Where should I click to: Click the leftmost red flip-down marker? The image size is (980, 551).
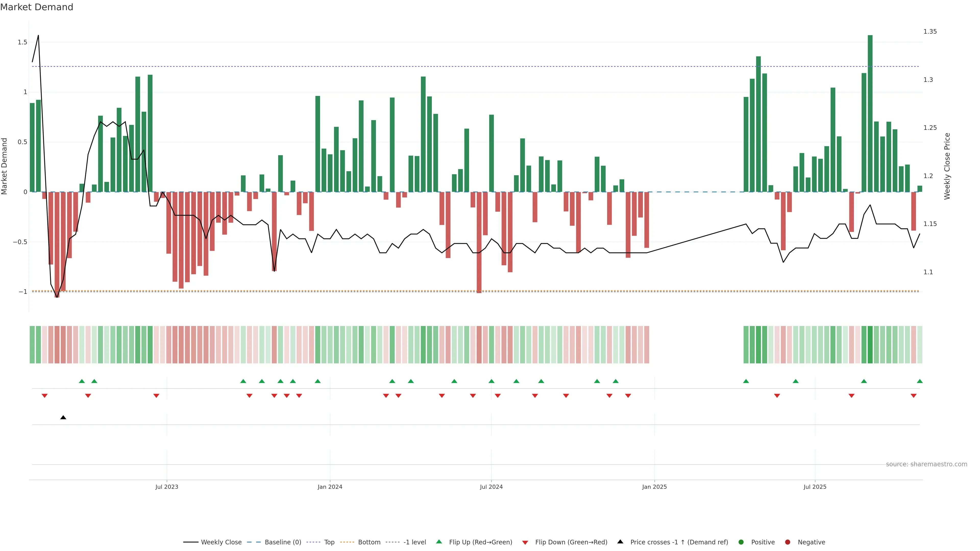coord(44,396)
